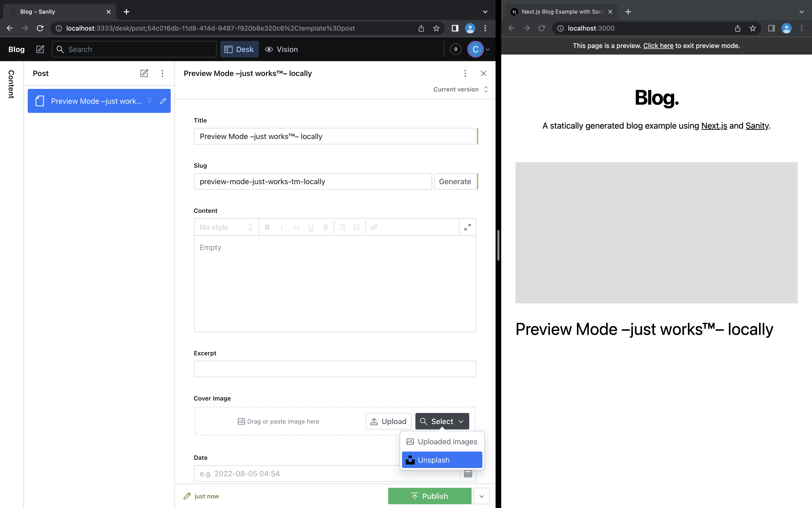Click Generate to create the slug
This screenshot has width=812, height=508.
coord(455,181)
